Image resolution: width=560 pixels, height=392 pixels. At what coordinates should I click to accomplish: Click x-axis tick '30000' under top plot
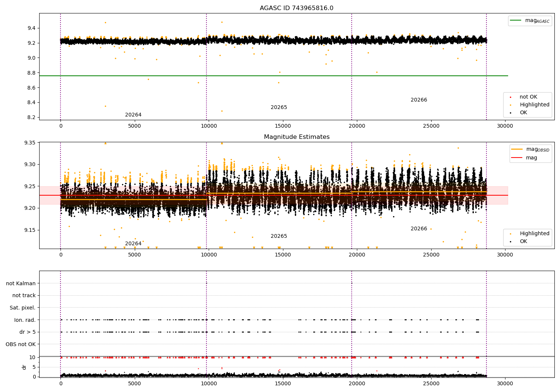505,126
